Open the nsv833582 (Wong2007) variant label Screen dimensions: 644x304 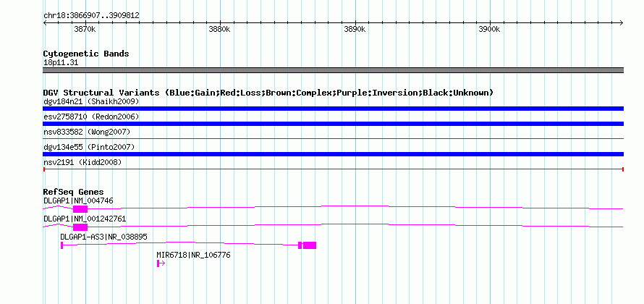click(87, 132)
